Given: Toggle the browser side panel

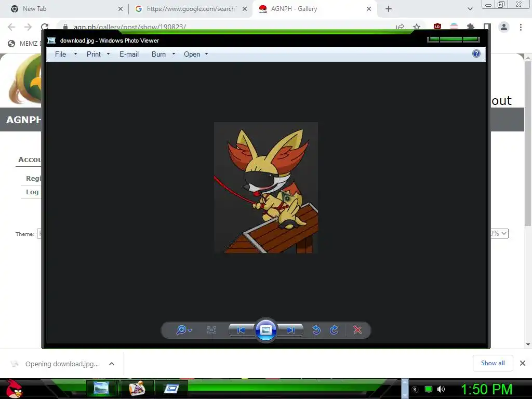Looking at the screenshot, I should pyautogui.click(x=487, y=26).
